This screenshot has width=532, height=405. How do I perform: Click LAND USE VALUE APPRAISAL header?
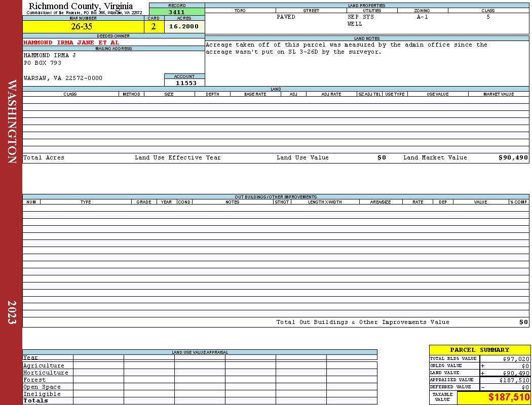click(x=200, y=352)
